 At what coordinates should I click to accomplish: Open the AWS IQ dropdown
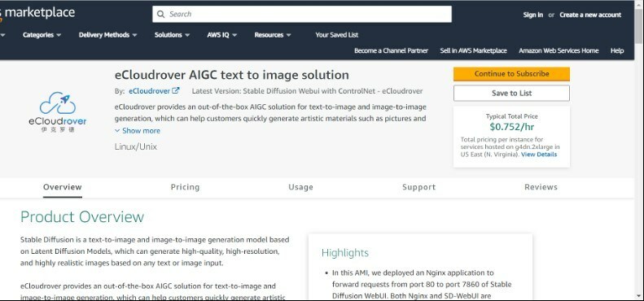click(222, 35)
